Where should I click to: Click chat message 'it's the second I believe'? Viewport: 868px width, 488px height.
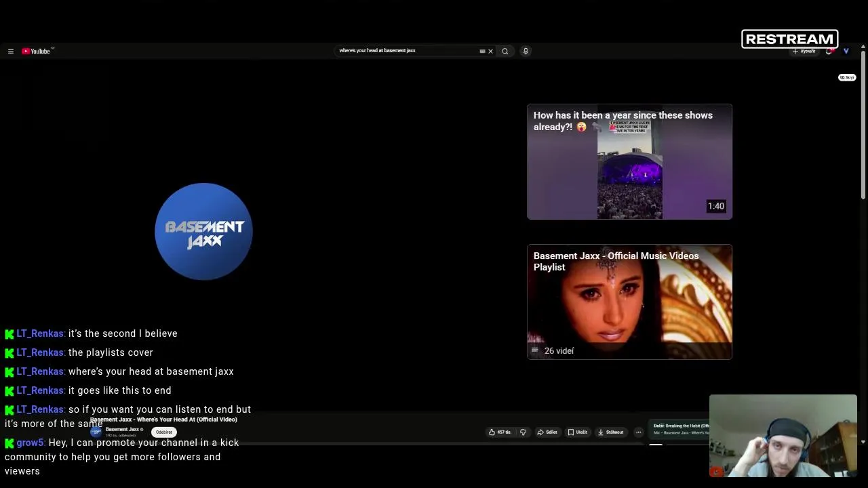click(x=123, y=333)
